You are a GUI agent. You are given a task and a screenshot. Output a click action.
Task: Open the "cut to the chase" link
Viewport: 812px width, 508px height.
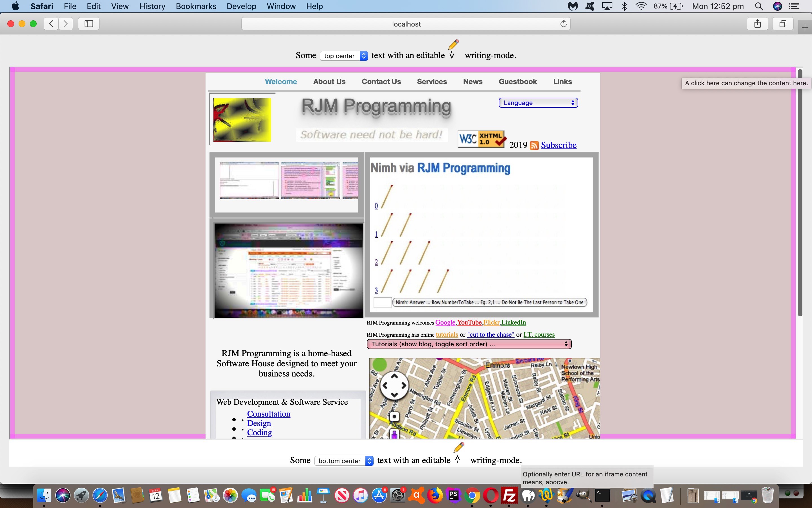(x=491, y=335)
